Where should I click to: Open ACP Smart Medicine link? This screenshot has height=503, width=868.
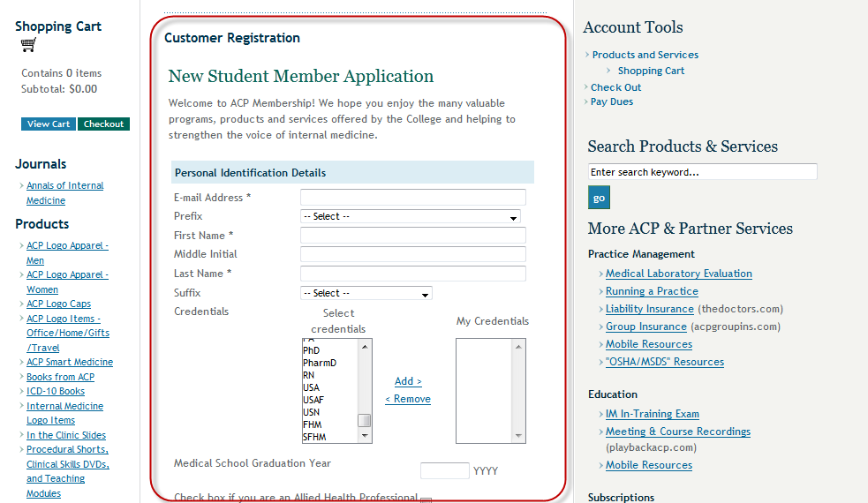[x=70, y=362]
